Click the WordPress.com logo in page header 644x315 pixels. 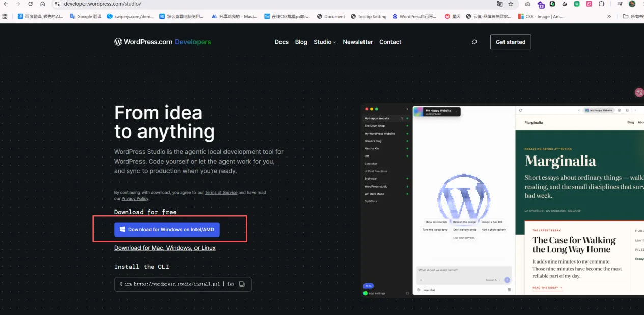tap(143, 42)
